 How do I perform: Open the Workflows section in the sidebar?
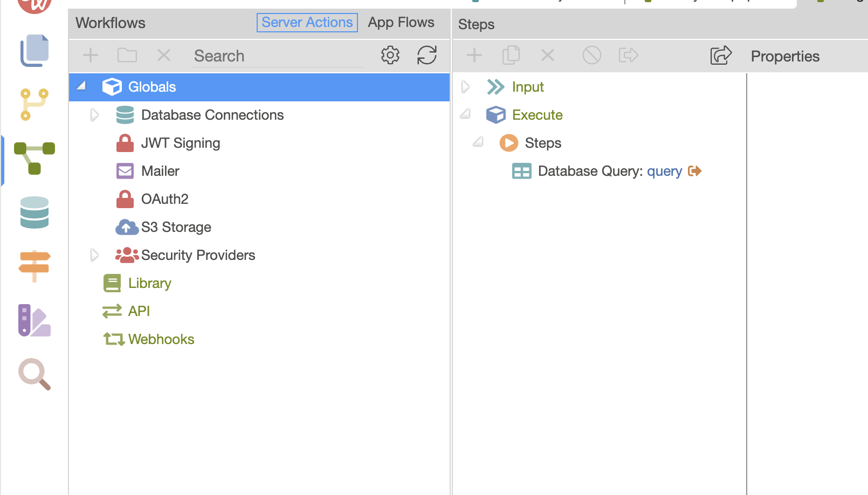(34, 157)
